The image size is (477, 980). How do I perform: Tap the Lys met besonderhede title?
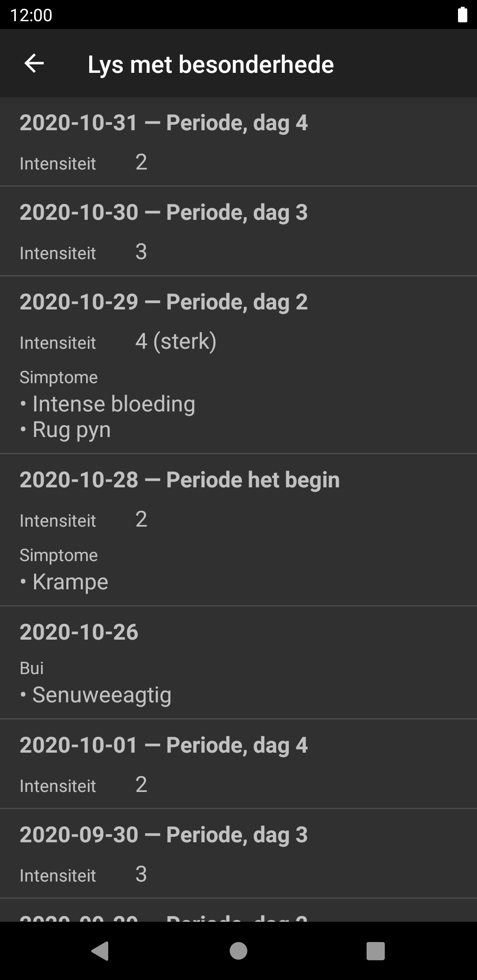211,64
